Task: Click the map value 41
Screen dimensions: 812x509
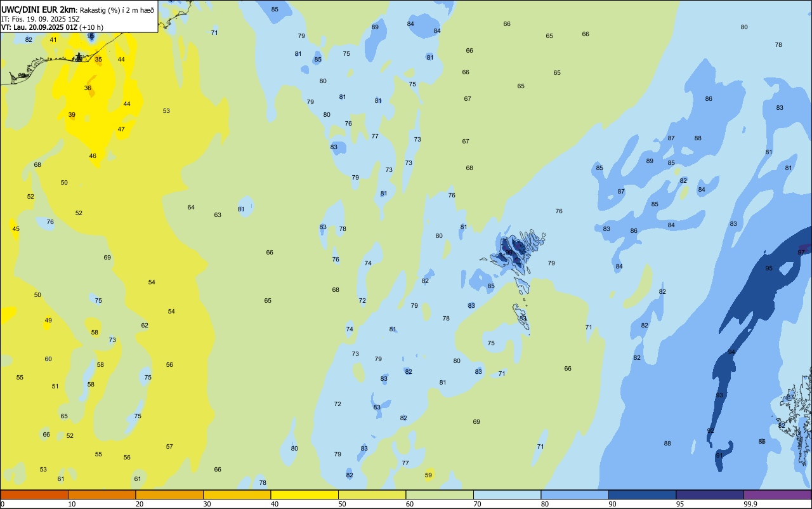Action: click(53, 40)
